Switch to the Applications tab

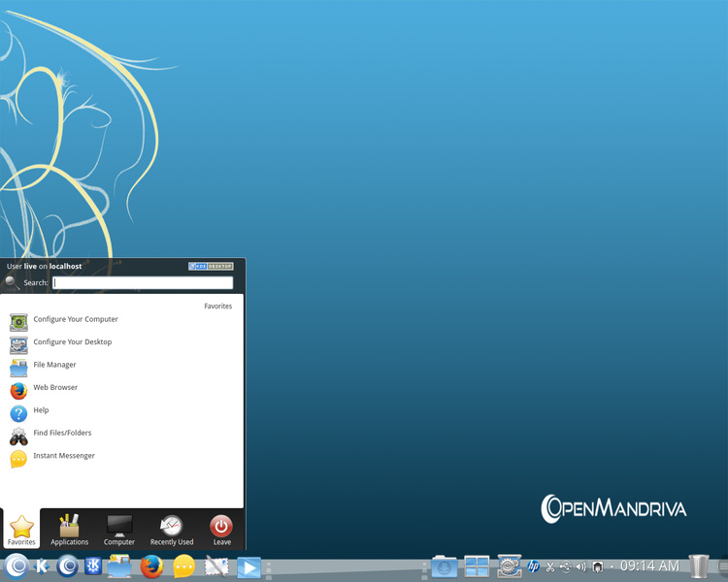tap(69, 530)
